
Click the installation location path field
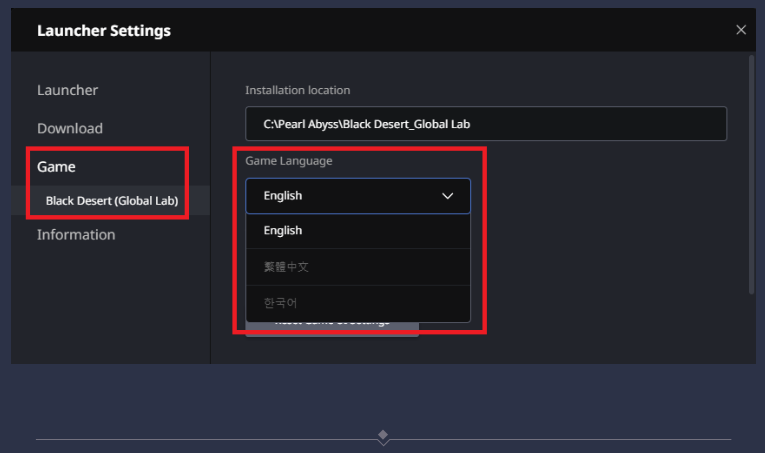(x=486, y=124)
